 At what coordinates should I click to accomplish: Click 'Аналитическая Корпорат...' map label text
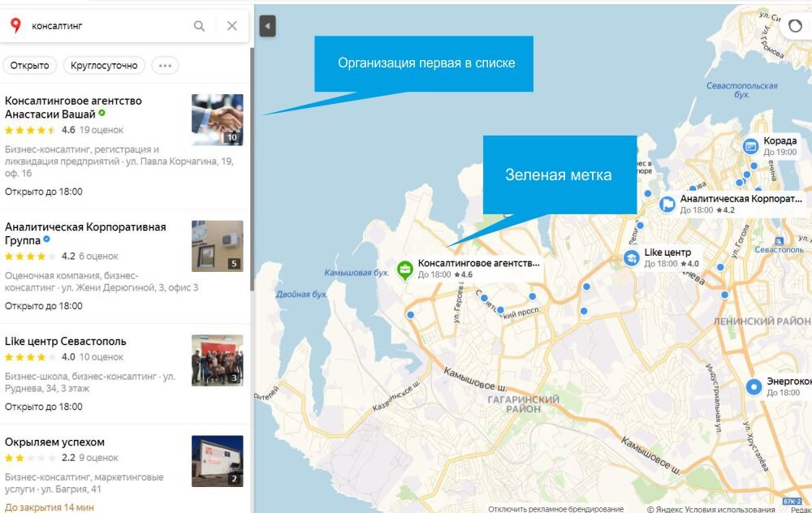741,199
